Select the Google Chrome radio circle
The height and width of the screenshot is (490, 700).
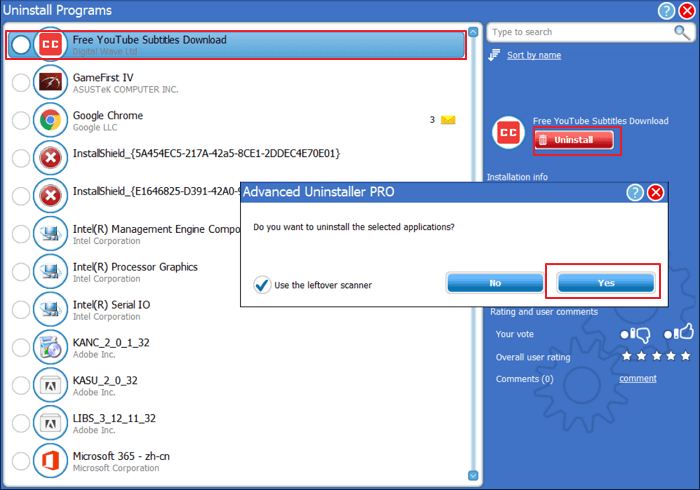(21, 120)
